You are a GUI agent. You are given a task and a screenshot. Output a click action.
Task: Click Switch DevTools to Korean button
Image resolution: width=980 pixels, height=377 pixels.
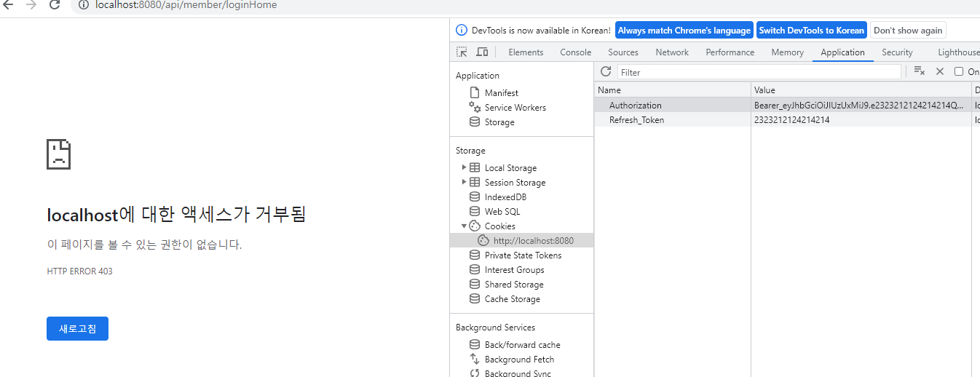pos(812,31)
